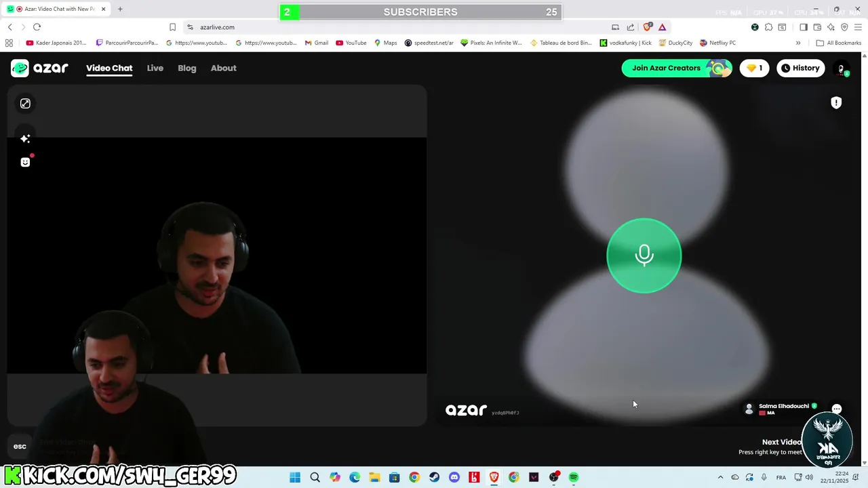The image size is (868, 488).
Task: Click Next Video to meet someone new
Action: coord(781,442)
